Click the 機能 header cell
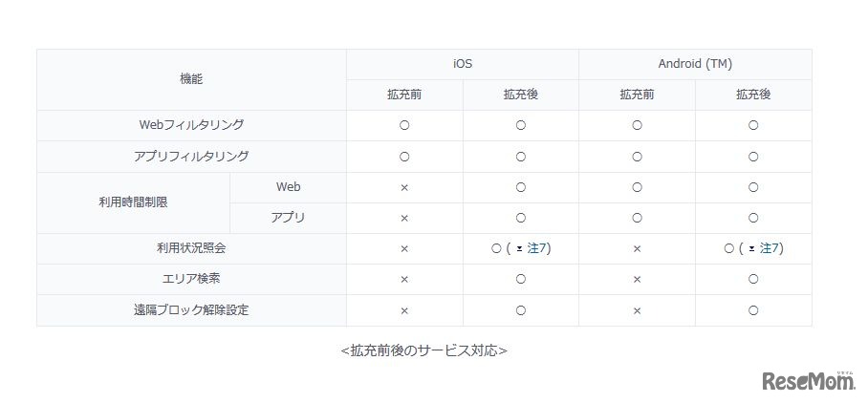This screenshot has height=403, width=868. tap(191, 79)
